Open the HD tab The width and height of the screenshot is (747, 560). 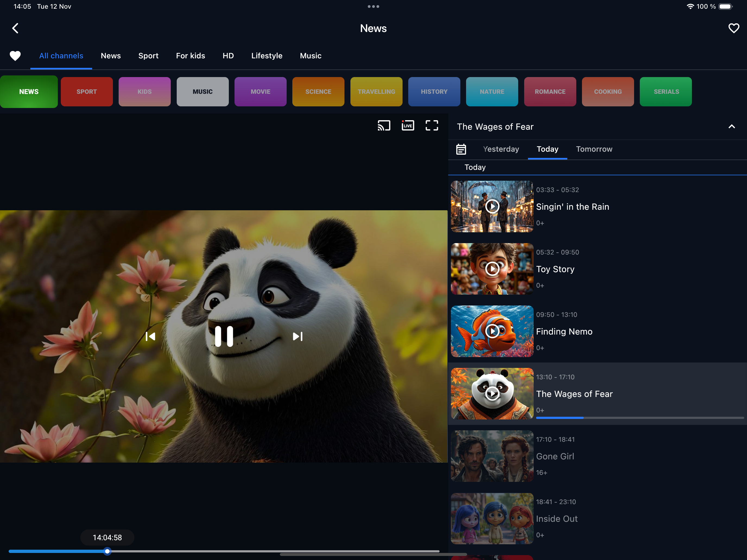(228, 56)
